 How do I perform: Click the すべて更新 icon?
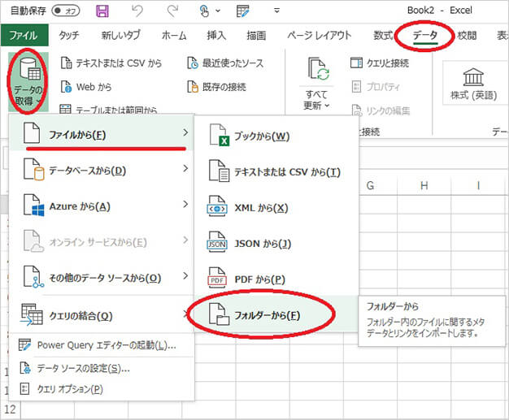click(319, 68)
